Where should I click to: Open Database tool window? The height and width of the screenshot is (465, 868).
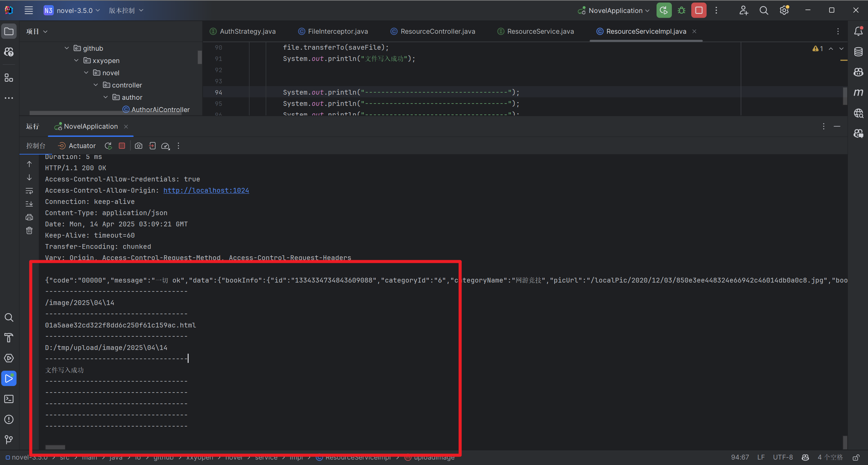[858, 52]
